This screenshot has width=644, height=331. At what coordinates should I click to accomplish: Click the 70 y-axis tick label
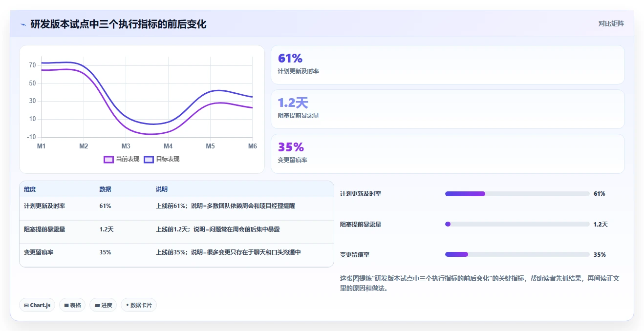pos(33,65)
